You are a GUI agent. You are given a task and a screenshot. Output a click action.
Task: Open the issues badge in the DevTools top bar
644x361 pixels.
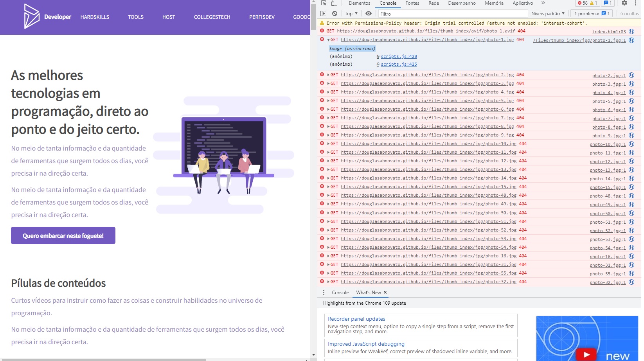point(608,3)
